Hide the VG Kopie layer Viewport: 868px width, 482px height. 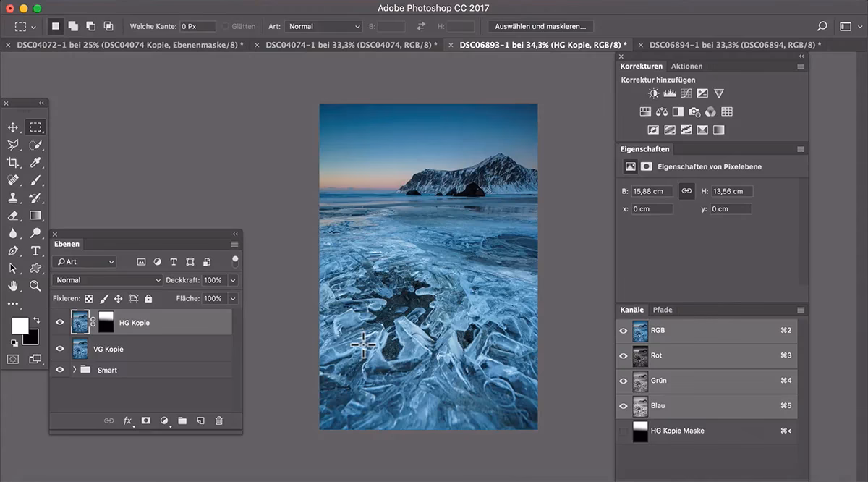(60, 349)
